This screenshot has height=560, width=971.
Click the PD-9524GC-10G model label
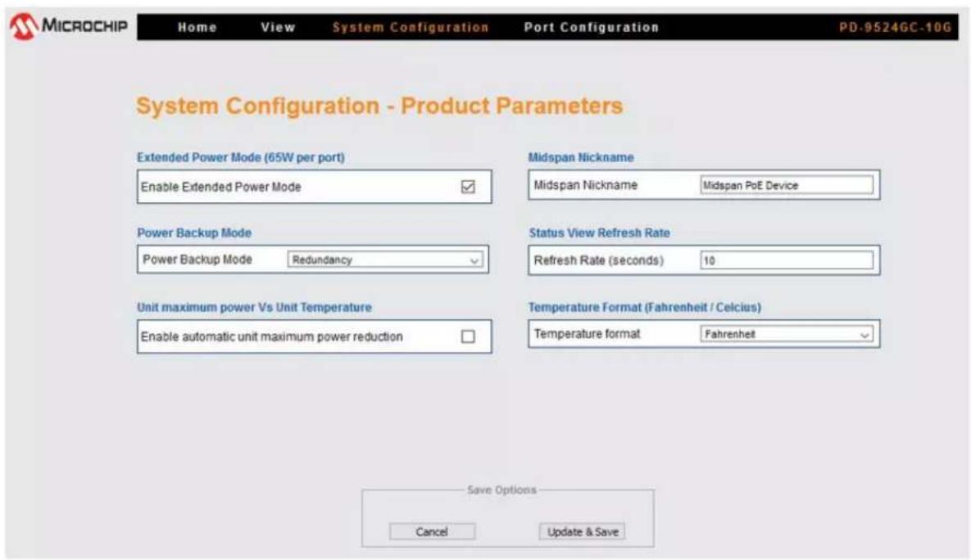point(895,27)
